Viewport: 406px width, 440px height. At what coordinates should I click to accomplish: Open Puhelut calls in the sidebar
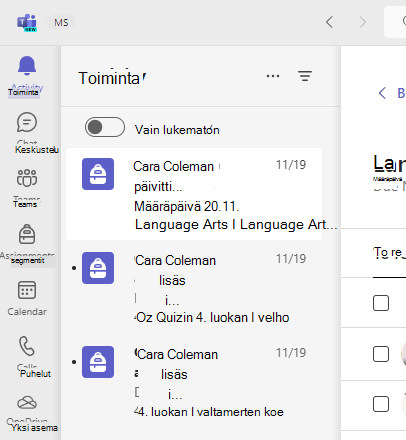coord(27,346)
